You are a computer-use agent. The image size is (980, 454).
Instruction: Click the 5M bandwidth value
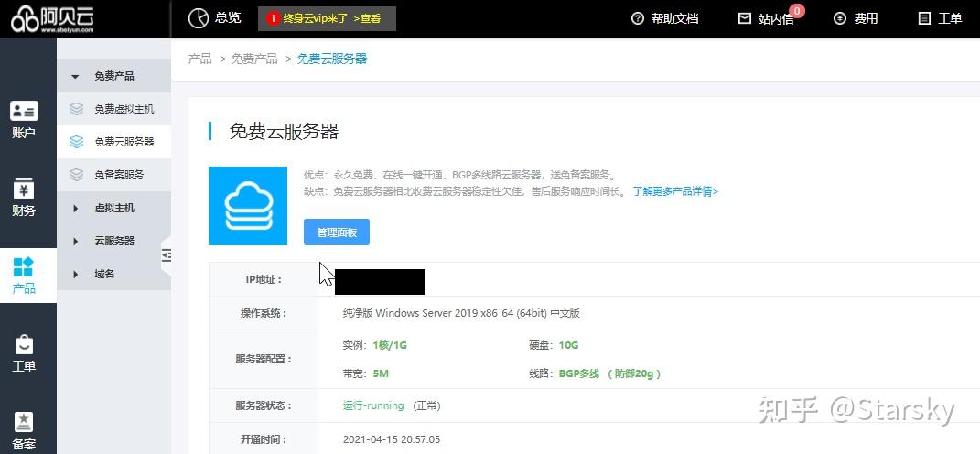(x=381, y=374)
